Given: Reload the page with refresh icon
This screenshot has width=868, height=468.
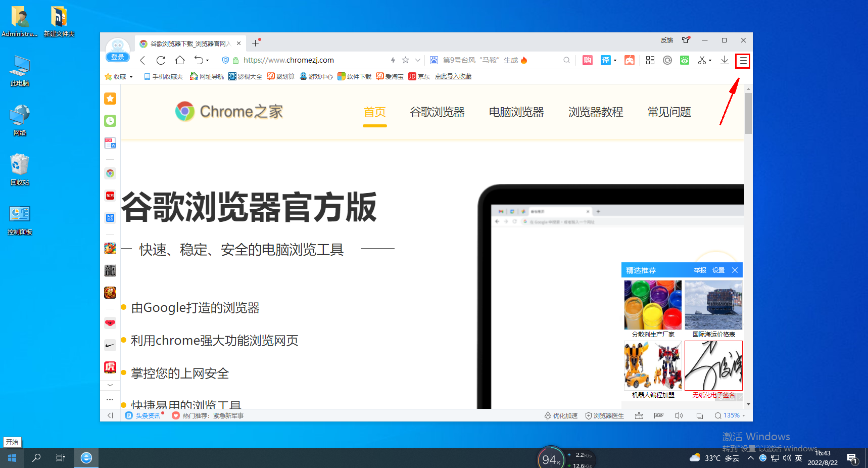Looking at the screenshot, I should [161, 60].
